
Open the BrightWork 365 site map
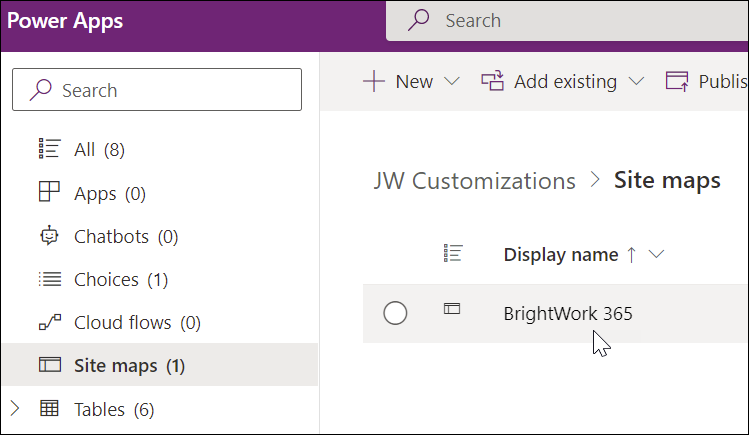pos(568,314)
